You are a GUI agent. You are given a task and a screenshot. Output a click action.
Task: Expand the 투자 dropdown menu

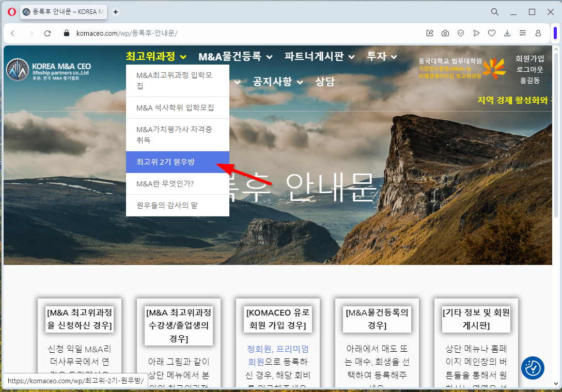click(381, 56)
